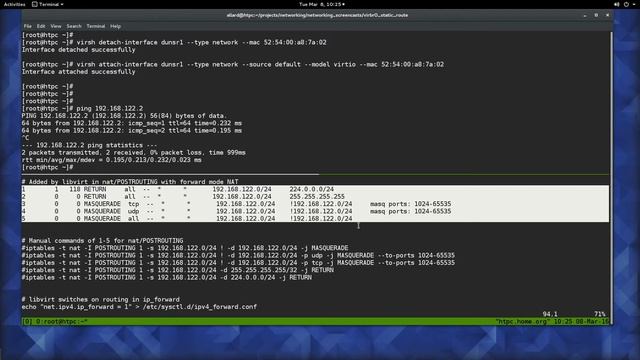The image size is (640, 360).
Task: Minimize the terminal window
Action: point(585,15)
